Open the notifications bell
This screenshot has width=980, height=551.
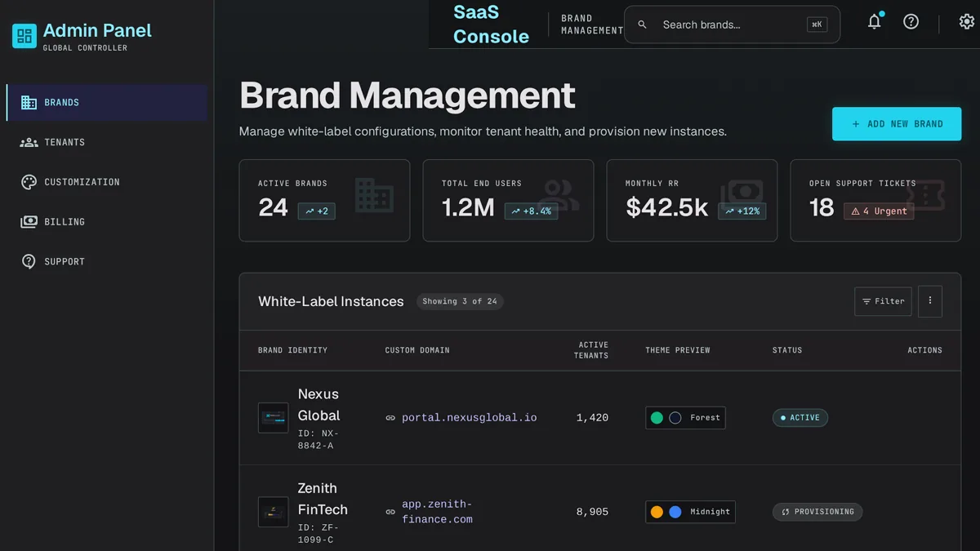click(875, 22)
